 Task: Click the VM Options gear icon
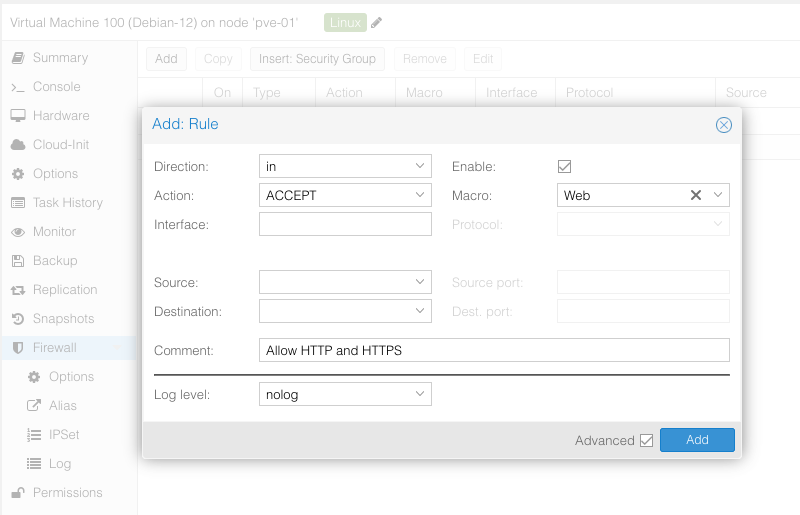pos(18,174)
